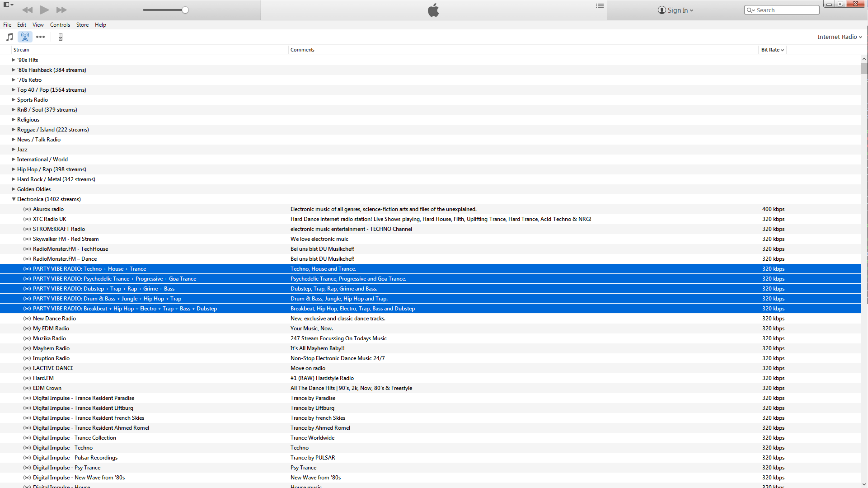This screenshot has height=488, width=868.
Task: Select Digital Impulse - Psy Trance stream
Action: 430,468
